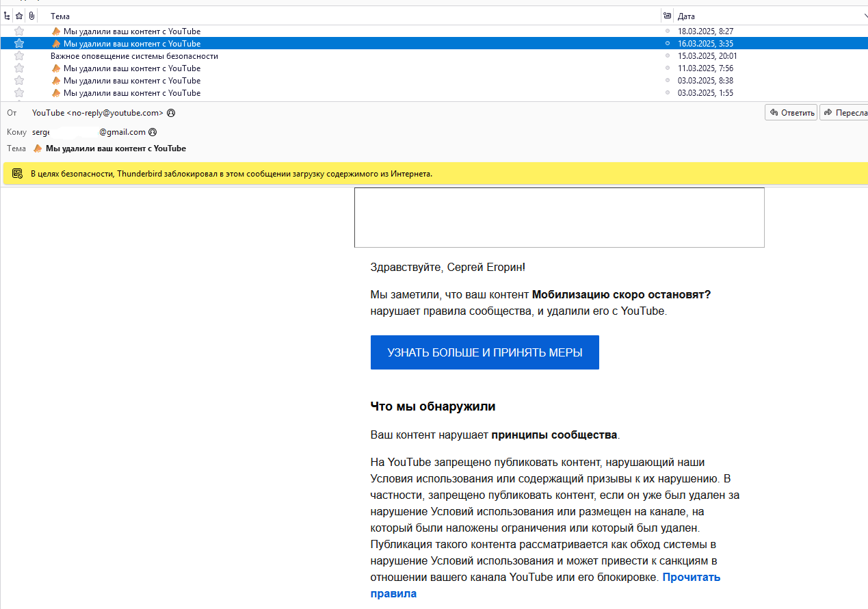Toggle junk dot on the 03.03.2025, 8:38 message

pyautogui.click(x=668, y=80)
